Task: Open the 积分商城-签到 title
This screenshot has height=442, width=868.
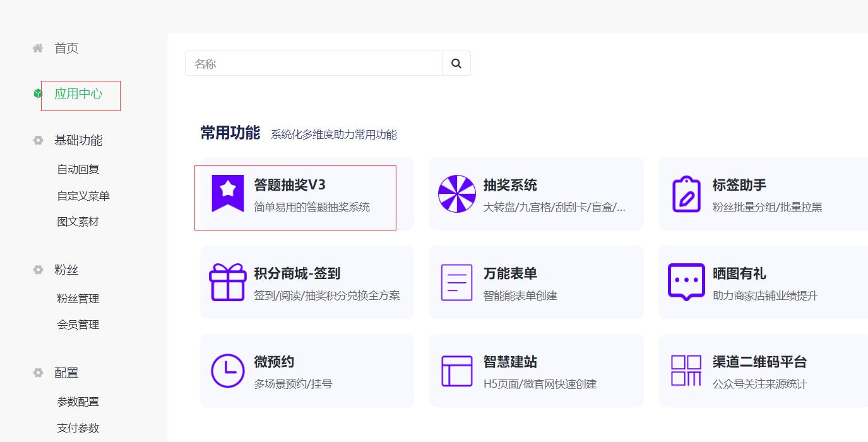Action: point(297,273)
